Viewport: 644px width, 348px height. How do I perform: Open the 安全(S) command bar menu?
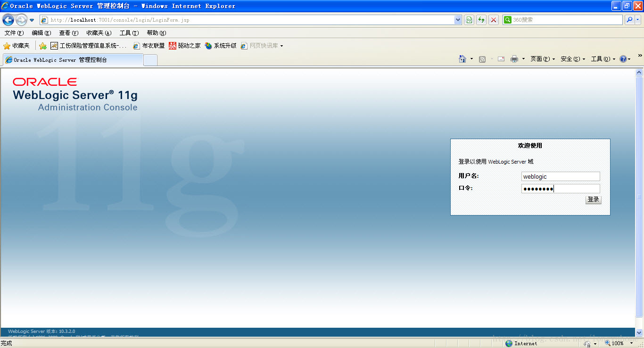tap(573, 59)
